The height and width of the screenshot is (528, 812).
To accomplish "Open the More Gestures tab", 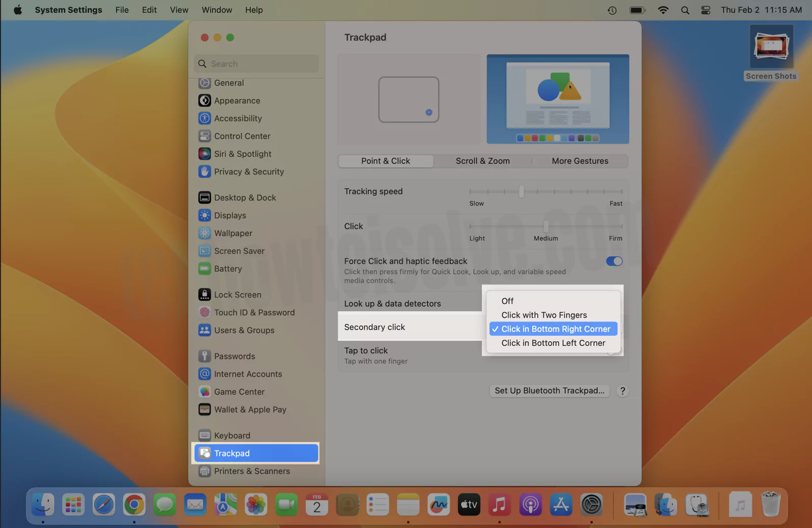I will pos(580,161).
